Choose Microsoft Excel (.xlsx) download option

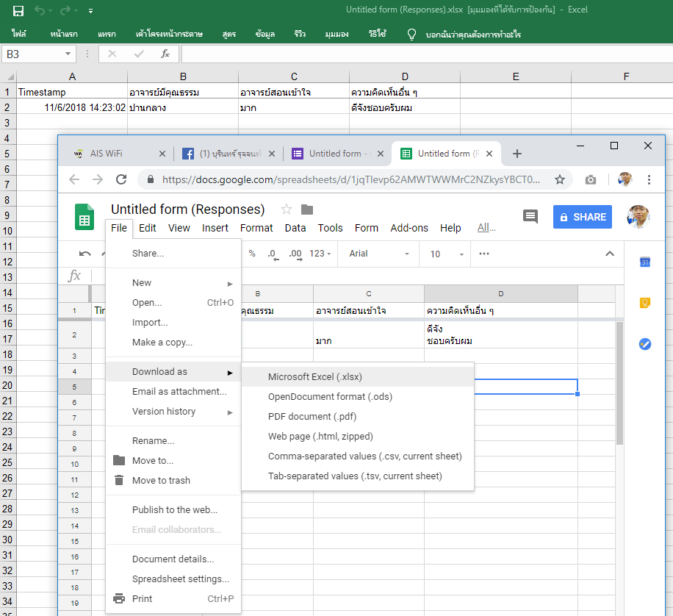tap(315, 377)
